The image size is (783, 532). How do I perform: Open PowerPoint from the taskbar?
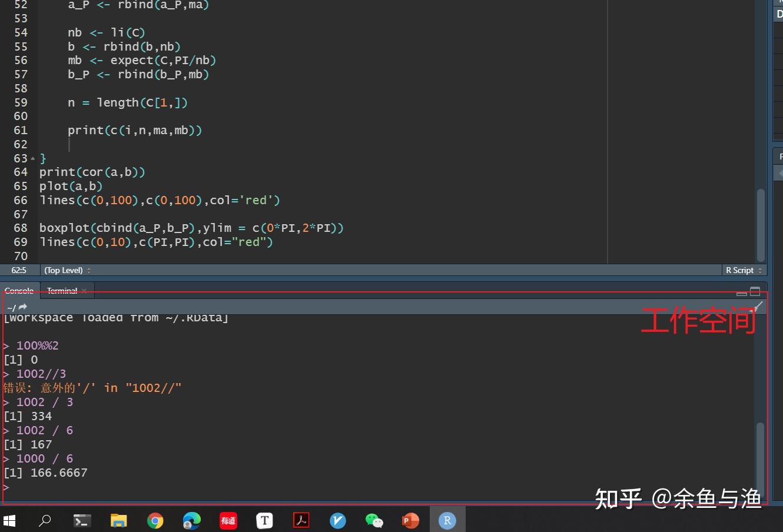click(410, 520)
